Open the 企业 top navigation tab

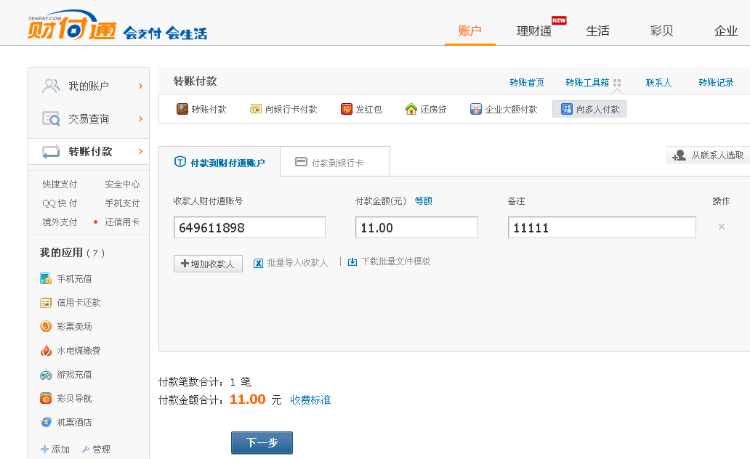726,31
